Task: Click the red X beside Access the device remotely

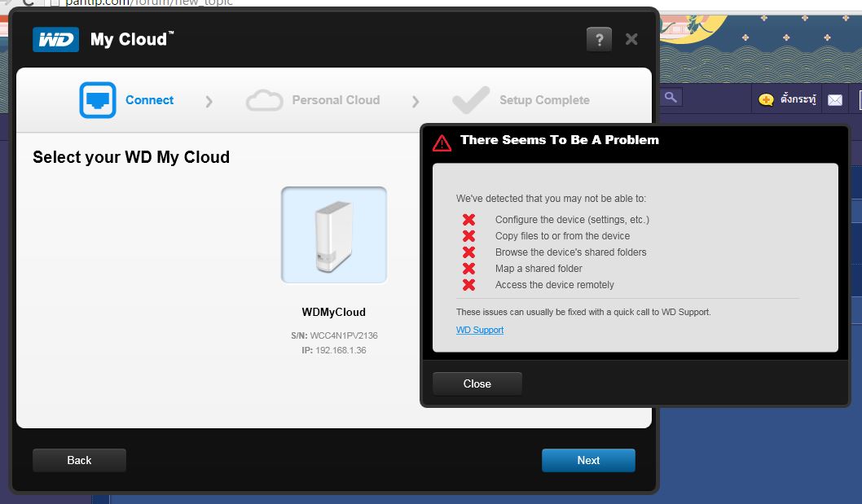Action: (469, 285)
